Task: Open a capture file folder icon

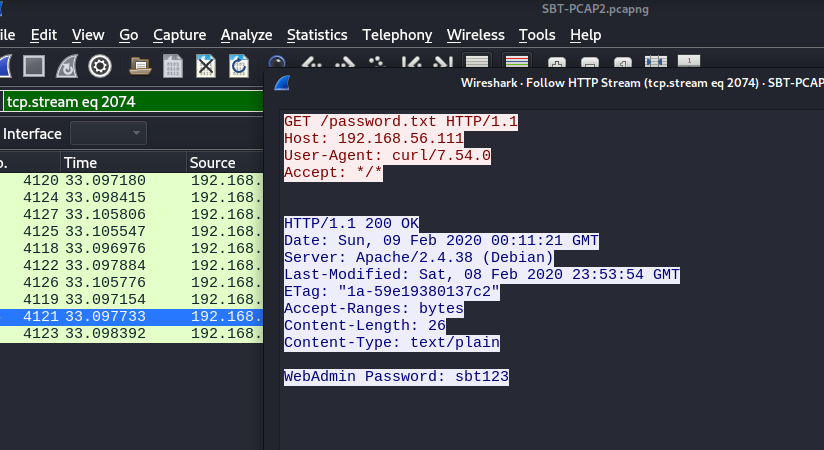Action: pos(140,67)
